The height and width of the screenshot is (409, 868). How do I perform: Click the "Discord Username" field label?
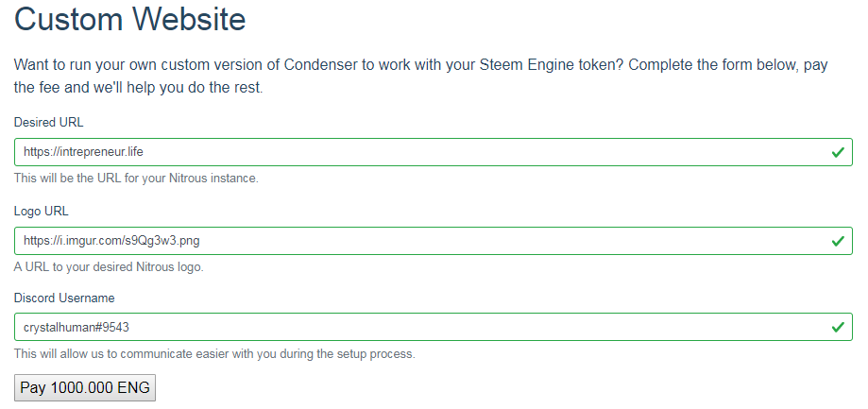point(64,298)
